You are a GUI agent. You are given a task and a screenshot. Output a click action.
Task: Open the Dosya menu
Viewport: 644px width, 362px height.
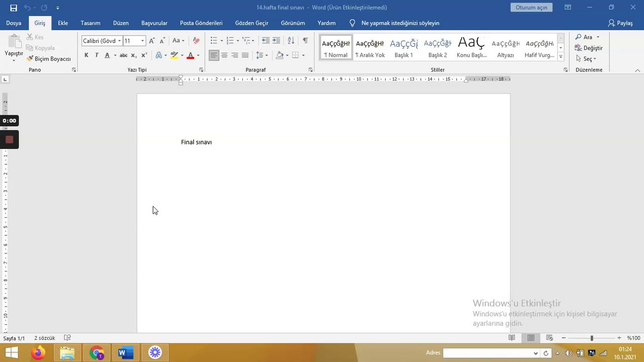pyautogui.click(x=14, y=23)
